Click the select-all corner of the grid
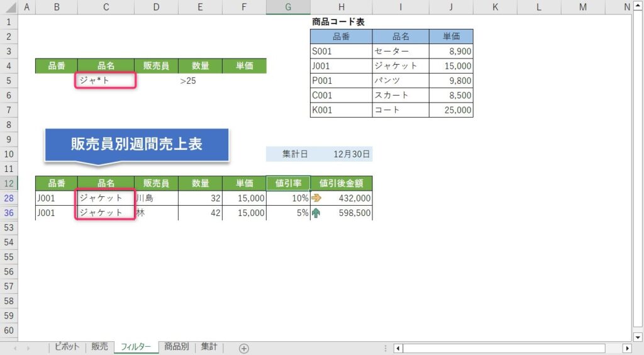This screenshot has height=355, width=644. click(9, 7)
